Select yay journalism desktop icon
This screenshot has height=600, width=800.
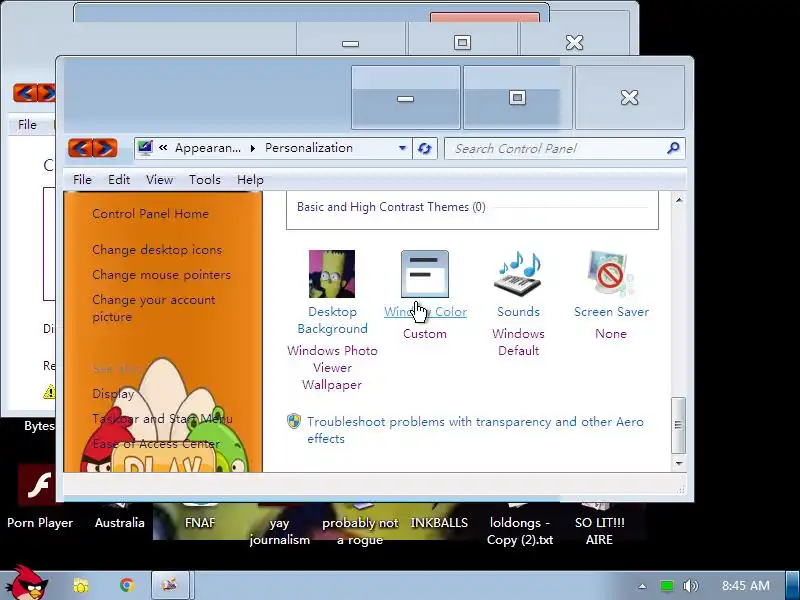click(280, 531)
